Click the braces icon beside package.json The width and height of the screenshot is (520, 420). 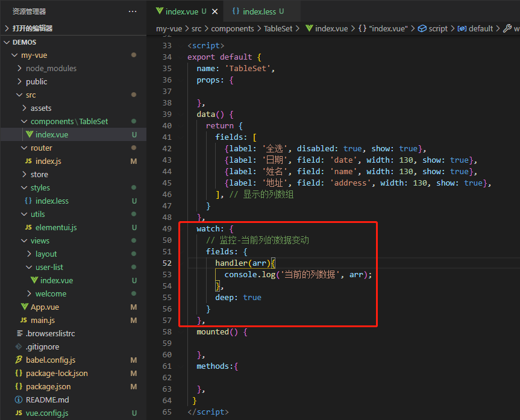pyautogui.click(x=19, y=386)
